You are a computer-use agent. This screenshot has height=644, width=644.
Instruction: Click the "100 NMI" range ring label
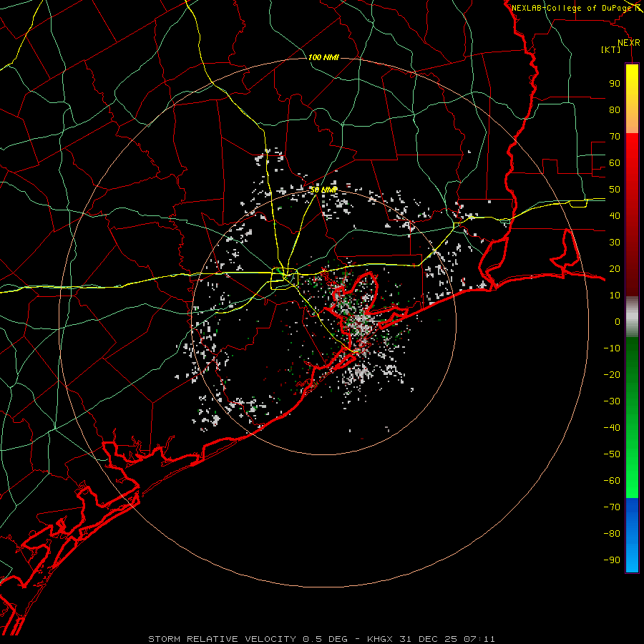point(323,57)
